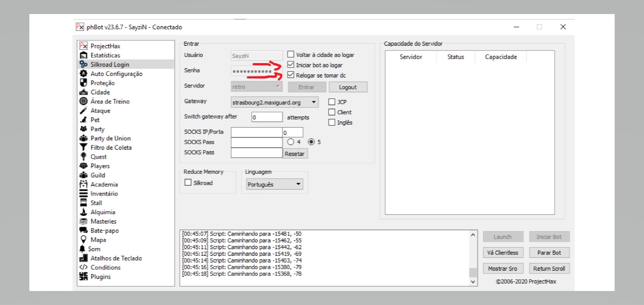Uncheck 'Relogar se tomar dc' option

click(291, 75)
